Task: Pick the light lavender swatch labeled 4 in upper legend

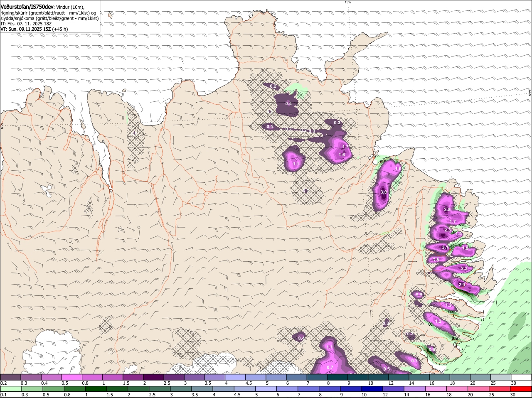Action: tap(235, 377)
